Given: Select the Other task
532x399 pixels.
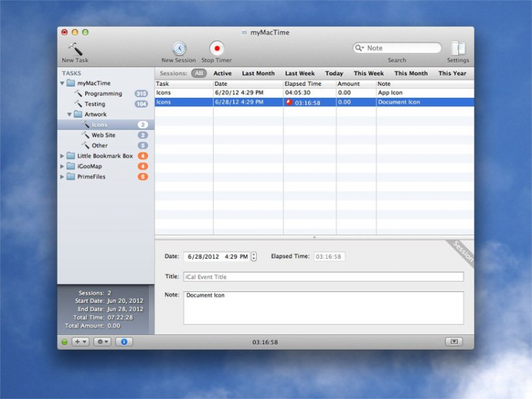Looking at the screenshot, I should (106, 145).
